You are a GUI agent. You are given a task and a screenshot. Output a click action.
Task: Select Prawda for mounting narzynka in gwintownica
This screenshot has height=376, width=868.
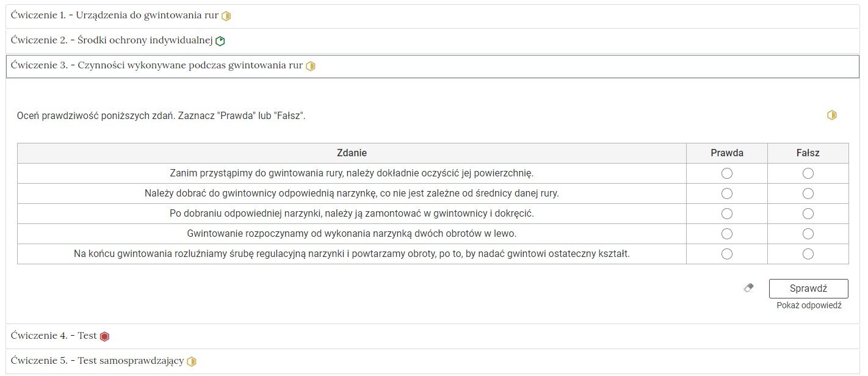point(726,214)
